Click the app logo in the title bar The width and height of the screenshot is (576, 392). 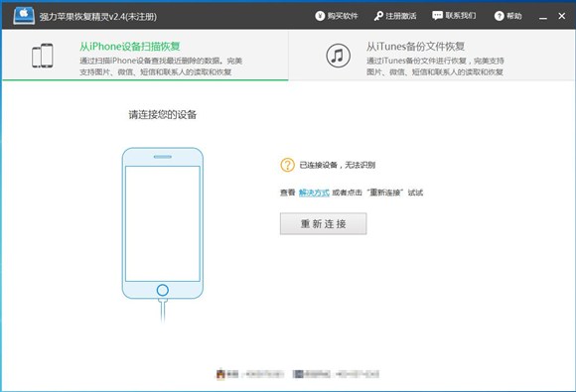[24, 16]
